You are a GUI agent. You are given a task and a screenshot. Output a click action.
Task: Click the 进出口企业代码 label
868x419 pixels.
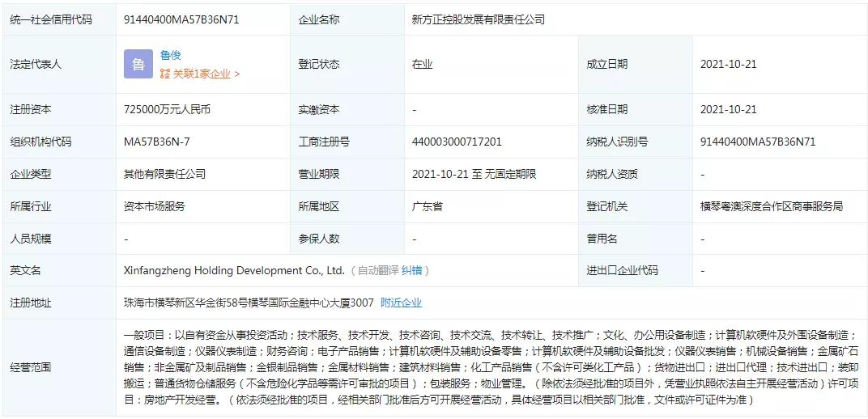tap(623, 271)
